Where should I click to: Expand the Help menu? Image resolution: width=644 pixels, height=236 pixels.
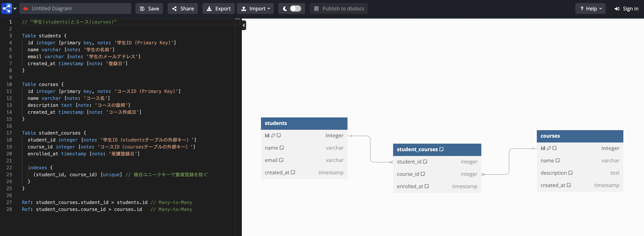pos(590,8)
